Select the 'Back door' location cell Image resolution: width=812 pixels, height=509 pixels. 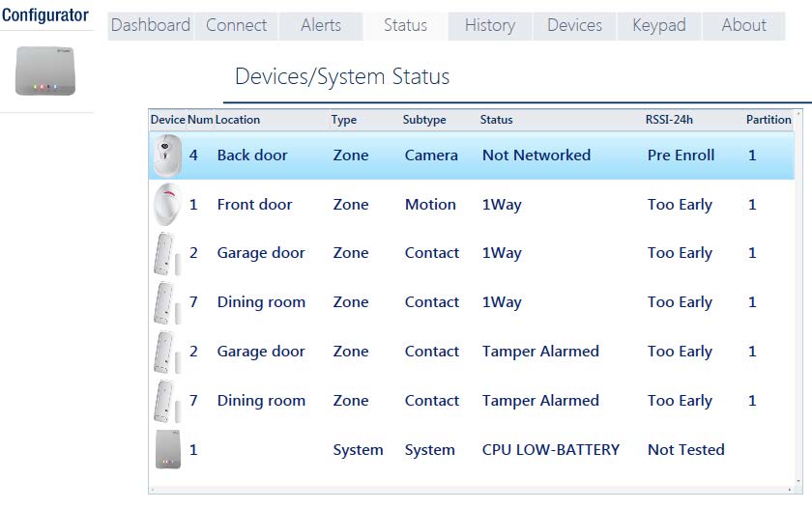(x=252, y=156)
